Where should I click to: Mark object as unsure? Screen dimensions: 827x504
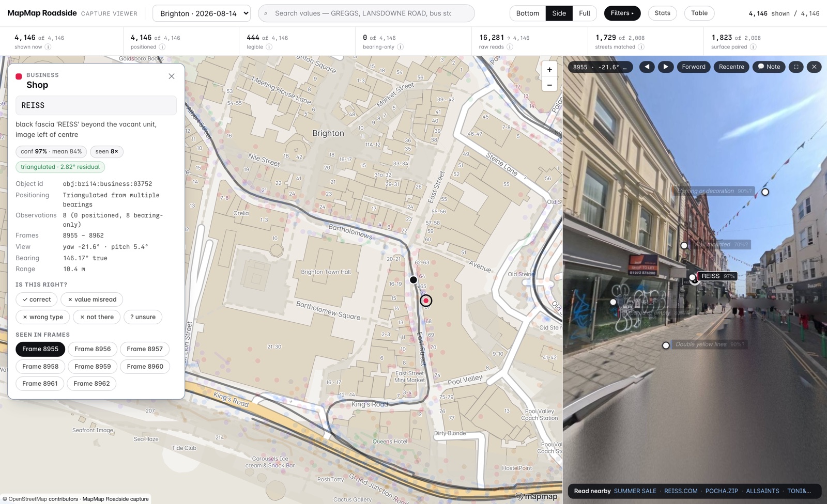143,317
